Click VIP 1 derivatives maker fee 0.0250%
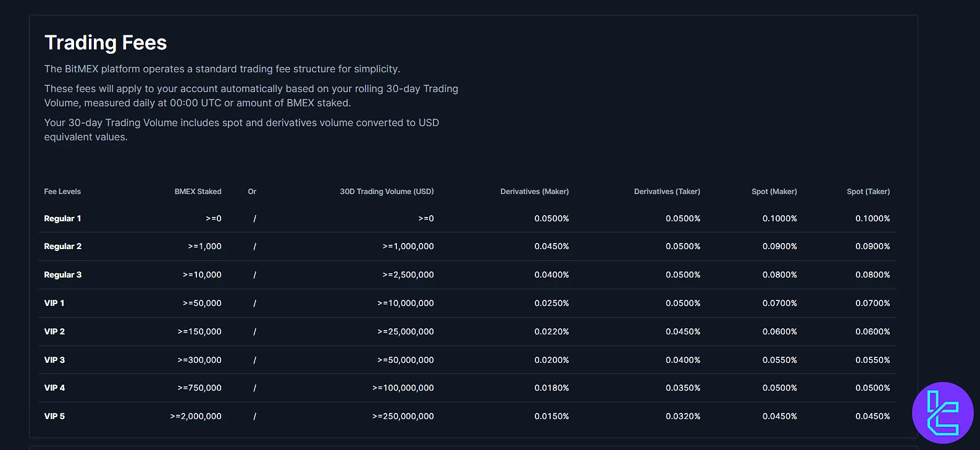The width and height of the screenshot is (980, 450). pos(551,303)
